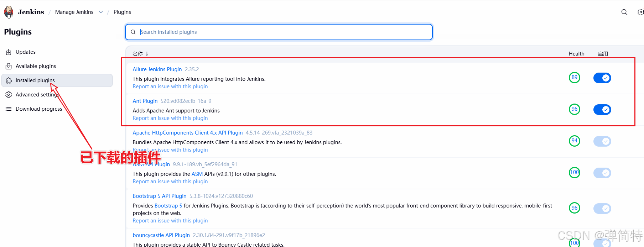Open the settings gear icon in header
The height and width of the screenshot is (247, 644).
click(640, 12)
